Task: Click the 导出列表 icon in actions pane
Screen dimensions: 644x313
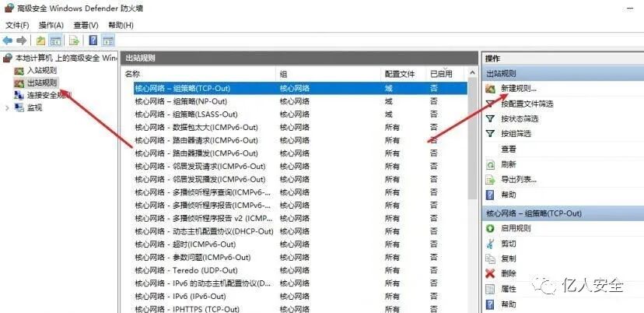Action: (490, 180)
